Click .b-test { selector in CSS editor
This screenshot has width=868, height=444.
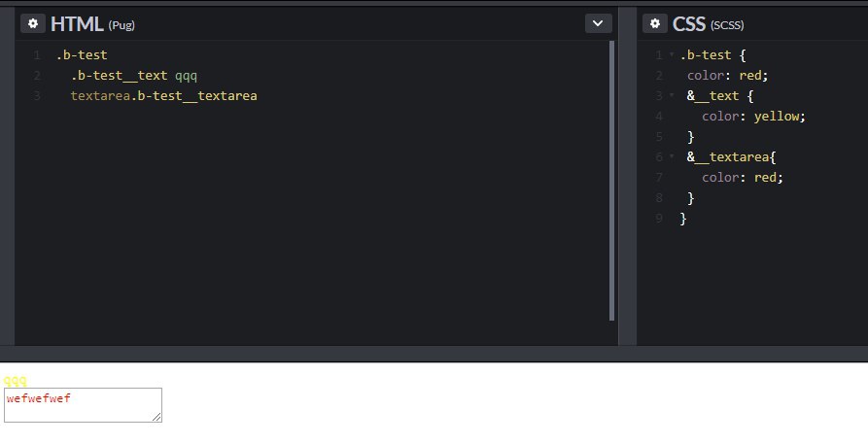click(x=713, y=54)
